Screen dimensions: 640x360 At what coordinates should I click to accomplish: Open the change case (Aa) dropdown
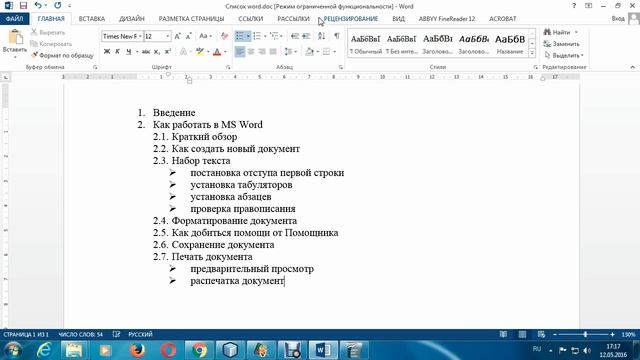[x=205, y=36]
